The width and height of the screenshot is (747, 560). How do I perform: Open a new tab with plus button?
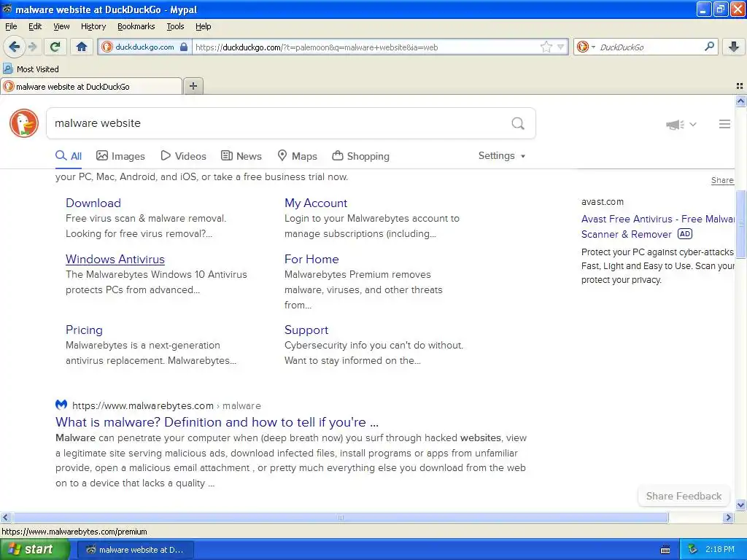(193, 86)
